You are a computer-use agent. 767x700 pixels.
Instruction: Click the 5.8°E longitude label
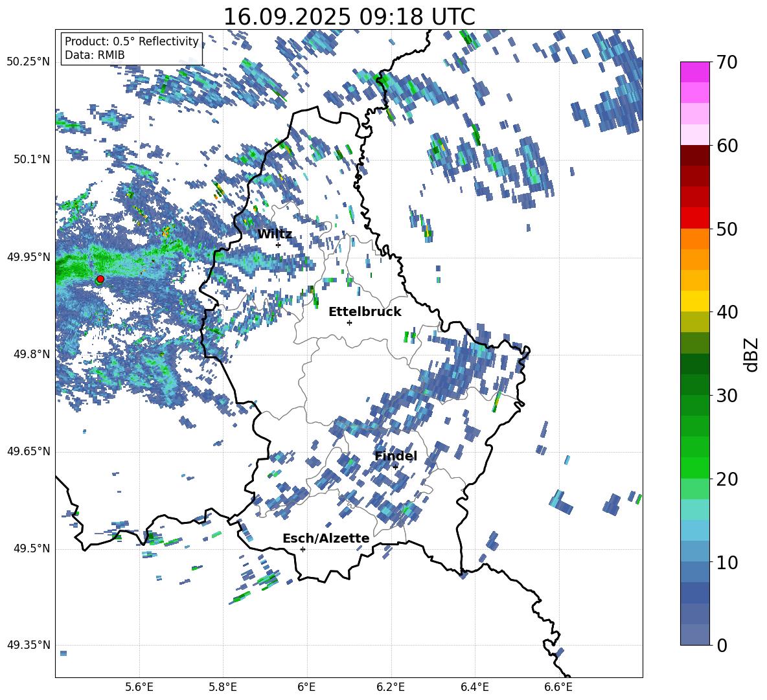coord(223,687)
